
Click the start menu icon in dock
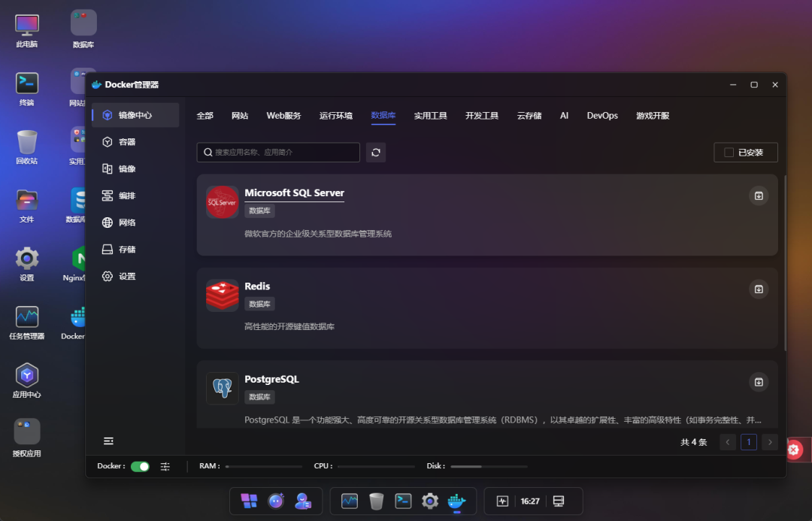249,501
